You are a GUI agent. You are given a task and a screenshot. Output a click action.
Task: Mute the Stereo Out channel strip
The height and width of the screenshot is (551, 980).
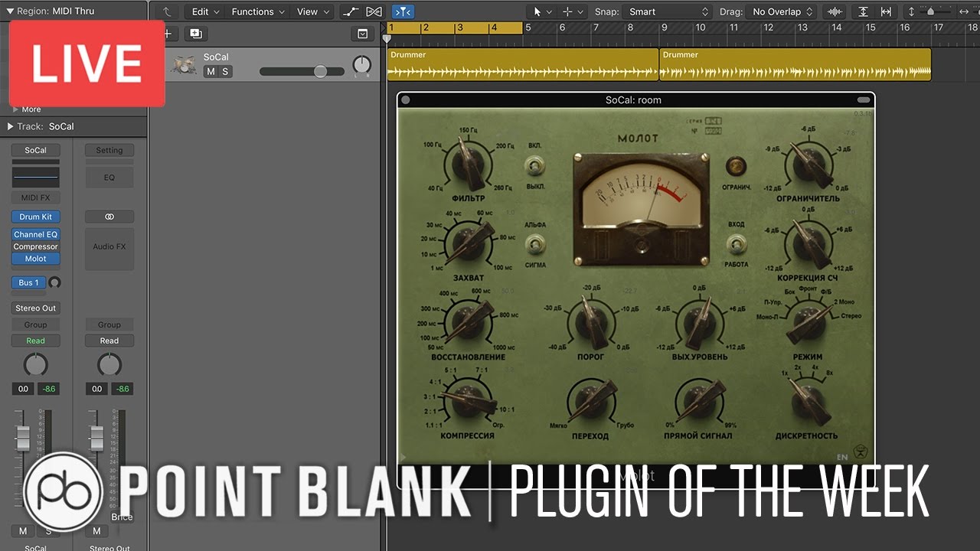click(x=96, y=531)
